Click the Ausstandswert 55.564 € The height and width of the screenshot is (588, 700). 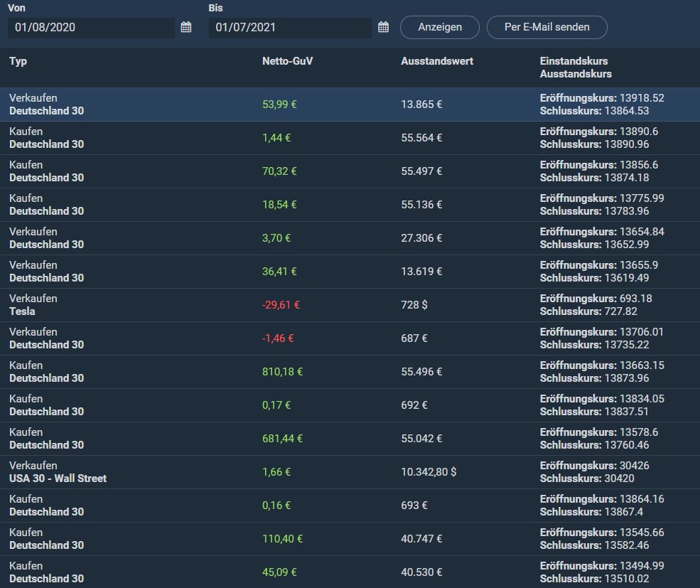click(x=421, y=138)
